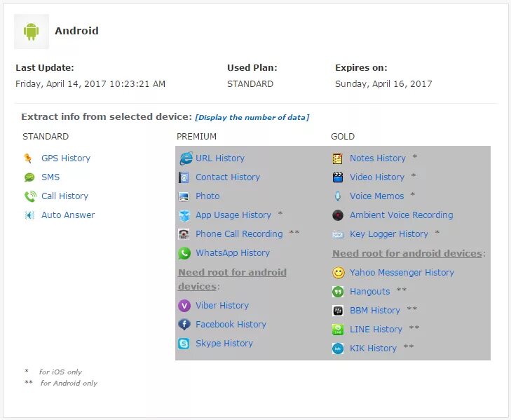Click the Voice Memos microphone icon
This screenshot has height=420, width=511.
[x=338, y=196]
